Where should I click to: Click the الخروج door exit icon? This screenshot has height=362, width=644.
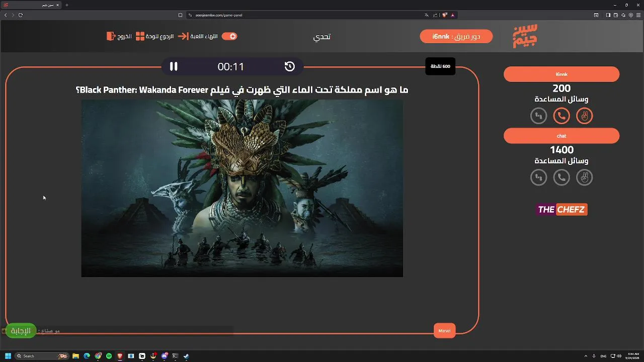tap(111, 36)
